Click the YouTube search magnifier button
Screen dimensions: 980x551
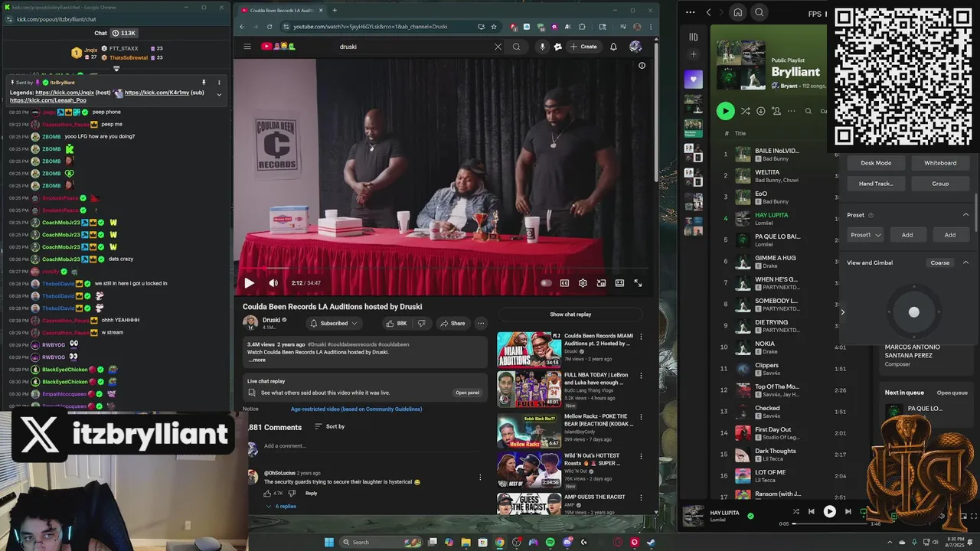(516, 47)
